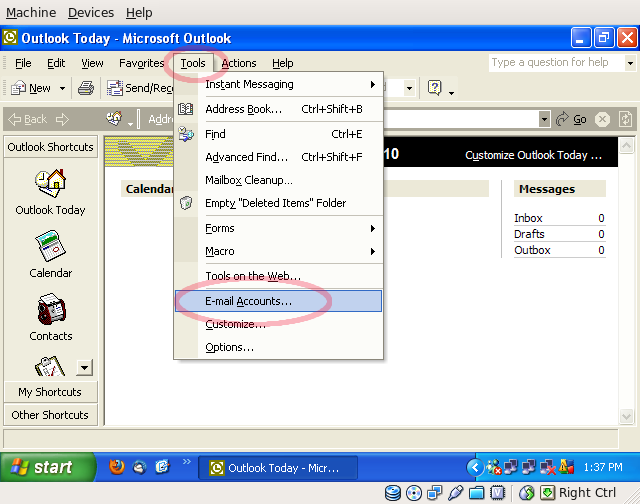Screen dimensions: 640x504
Task: Click the content pane scroll up arrow
Action: (626, 145)
